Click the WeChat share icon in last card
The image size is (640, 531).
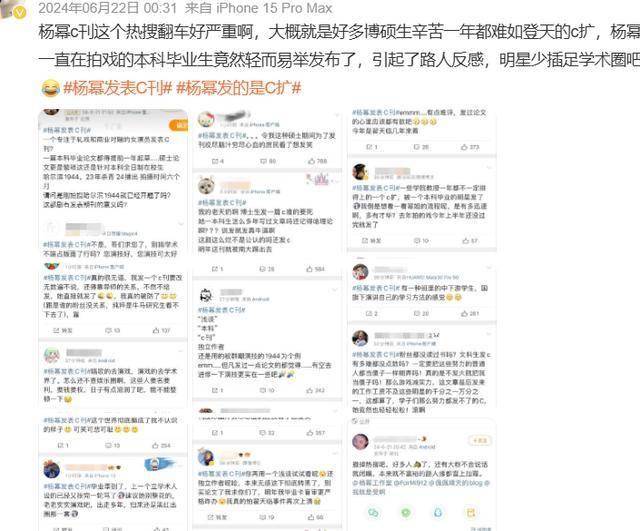(373, 513)
